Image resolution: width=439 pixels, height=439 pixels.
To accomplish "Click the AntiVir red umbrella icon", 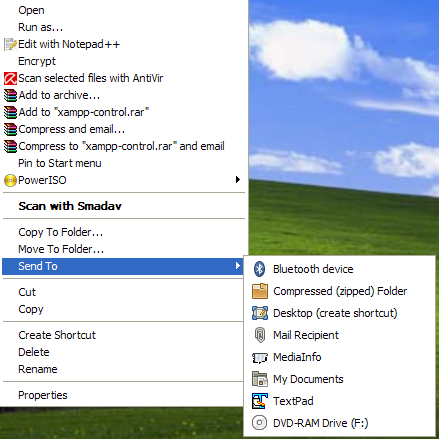I will (x=10, y=78).
